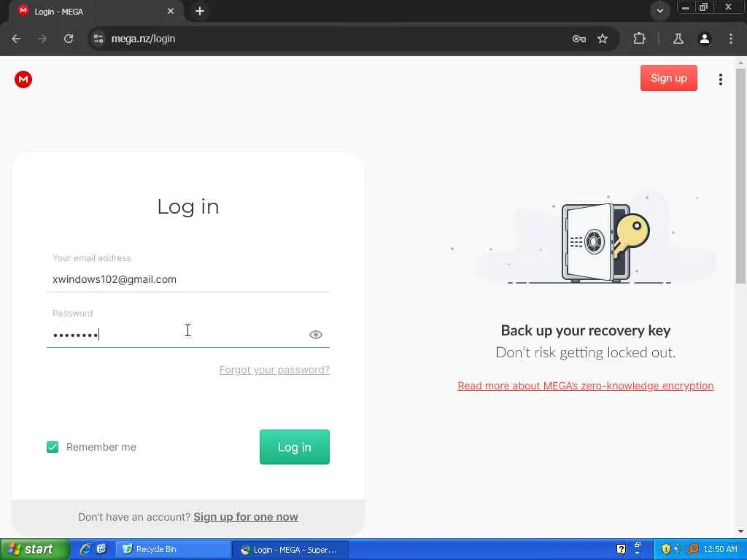
Task: Focus the email address input field
Action: point(187,279)
